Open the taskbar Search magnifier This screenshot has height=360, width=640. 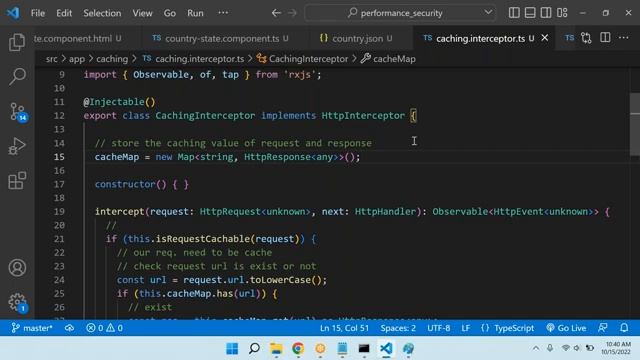(x=254, y=348)
